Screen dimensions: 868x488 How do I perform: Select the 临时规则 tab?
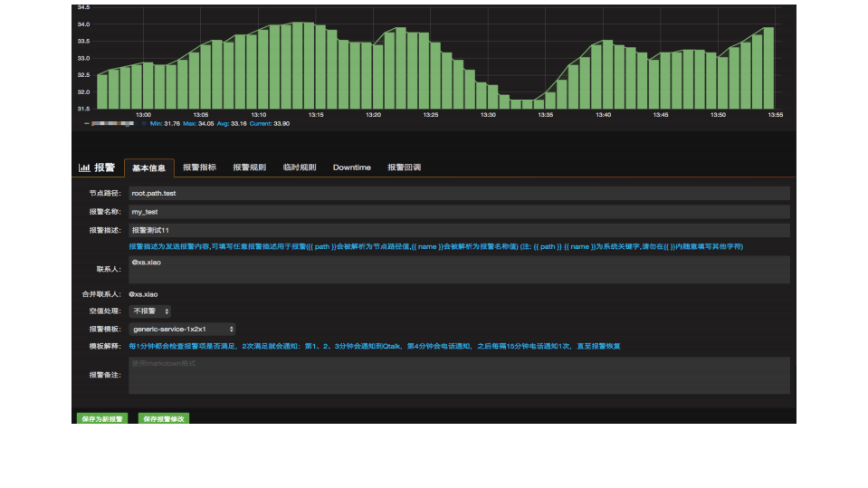(x=300, y=167)
